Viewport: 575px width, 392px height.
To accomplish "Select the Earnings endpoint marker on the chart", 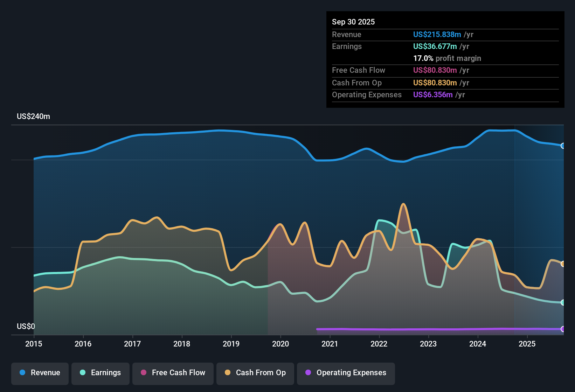I will (563, 303).
